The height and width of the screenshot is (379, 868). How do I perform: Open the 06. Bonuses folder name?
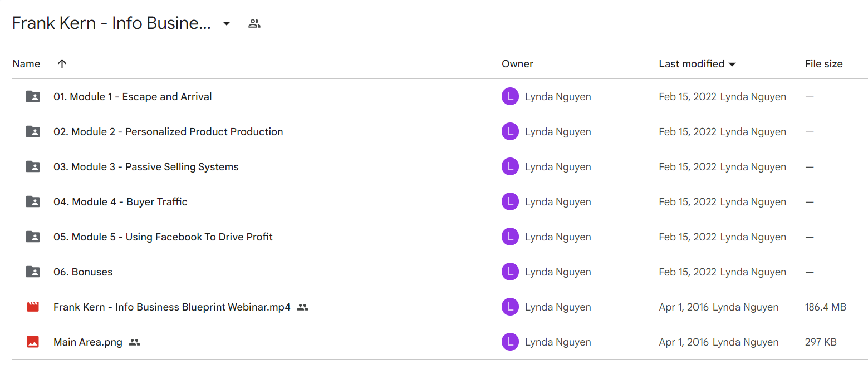(x=83, y=272)
